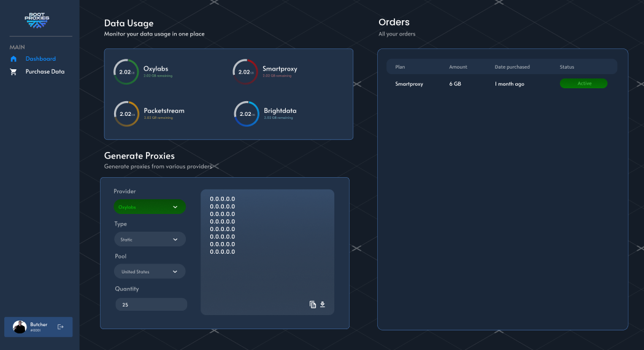
Task: Open the Pool dropdown showing United States
Action: point(150,272)
